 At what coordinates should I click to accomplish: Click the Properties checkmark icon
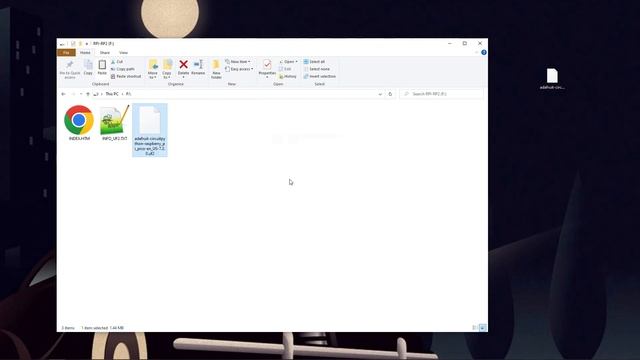coord(267,64)
